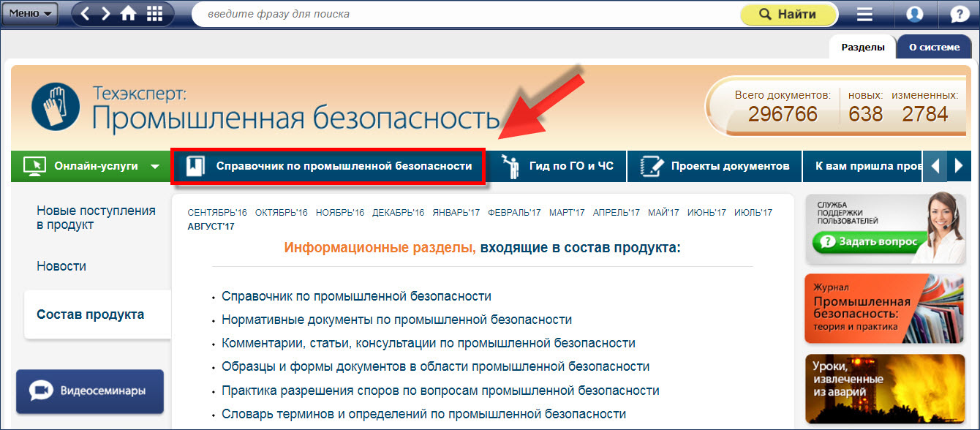Open the user profile icon

(914, 14)
